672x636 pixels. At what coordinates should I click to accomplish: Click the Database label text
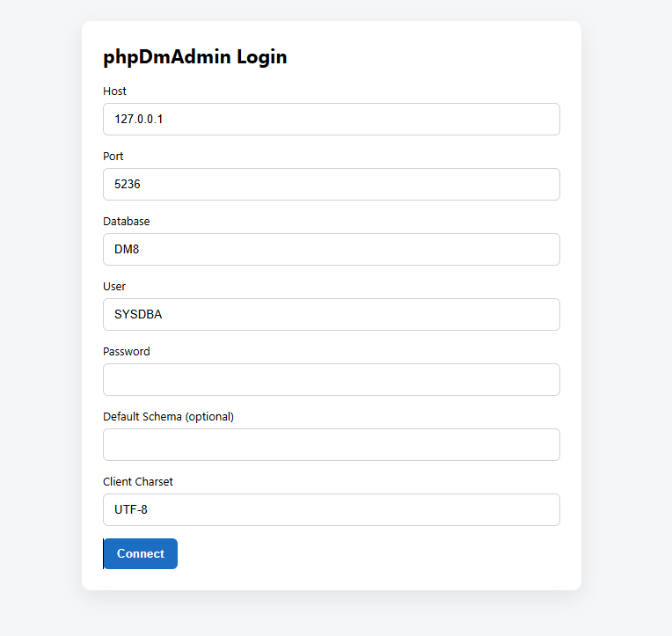127,222
